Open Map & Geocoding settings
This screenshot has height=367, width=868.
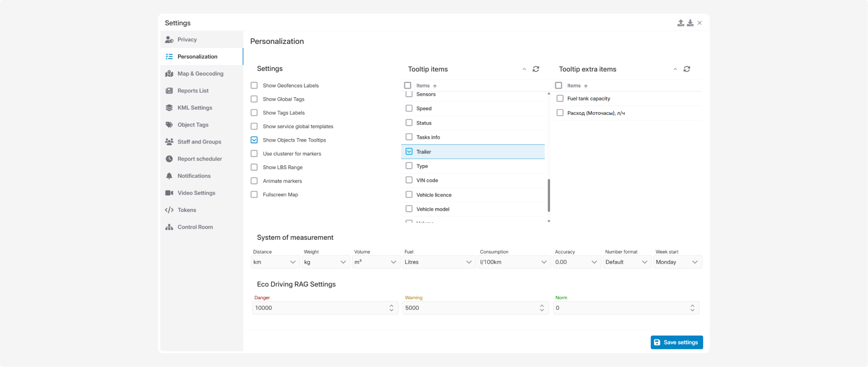(x=201, y=73)
